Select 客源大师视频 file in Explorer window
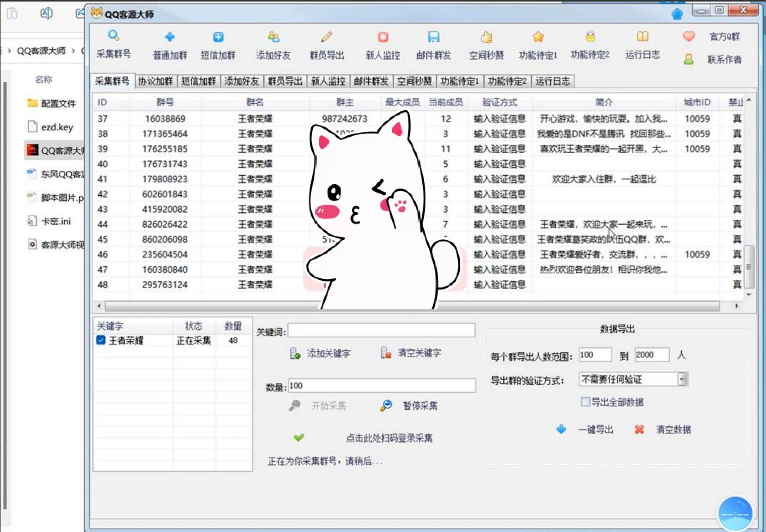This screenshot has height=532, width=766. point(55,244)
